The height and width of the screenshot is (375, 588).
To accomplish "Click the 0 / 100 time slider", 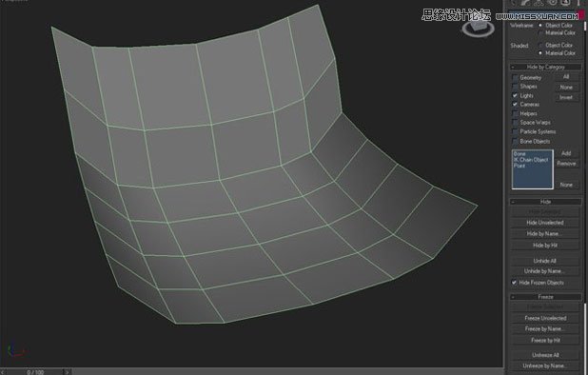I will (x=35, y=372).
